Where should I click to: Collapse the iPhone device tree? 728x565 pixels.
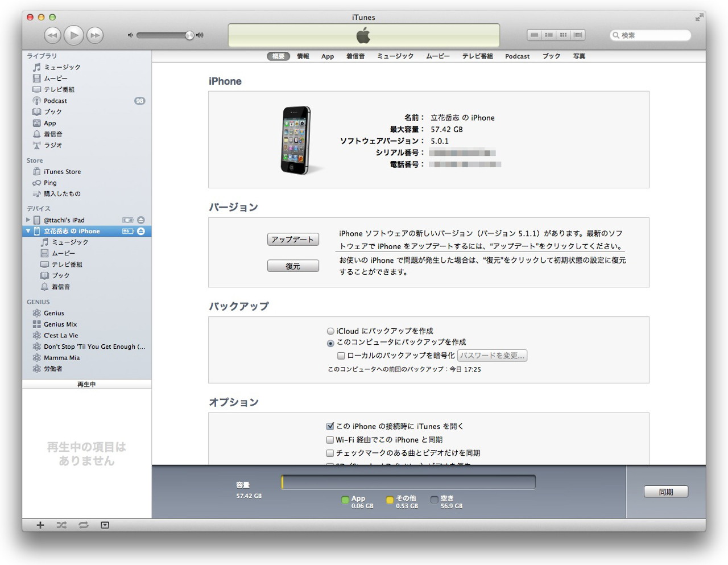[x=28, y=231]
